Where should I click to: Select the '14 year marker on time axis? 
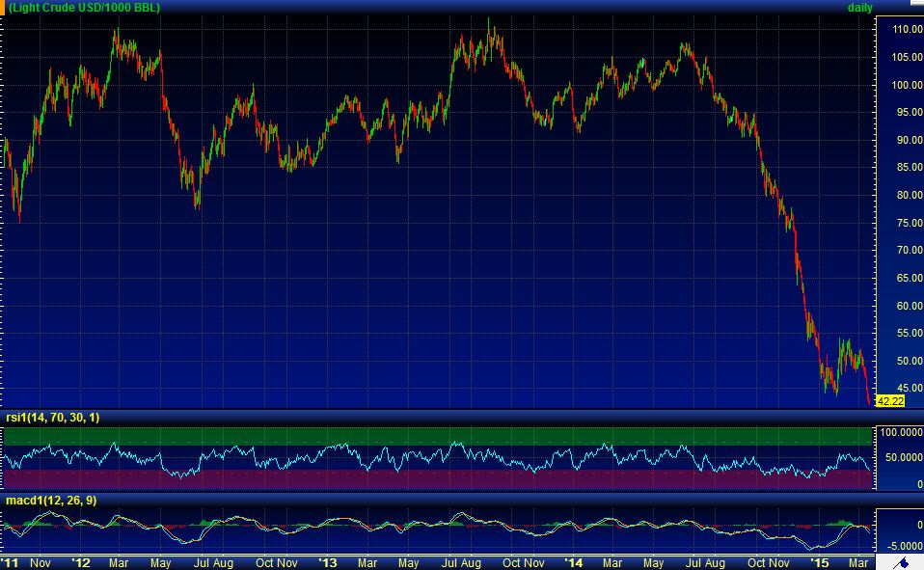[x=574, y=561]
